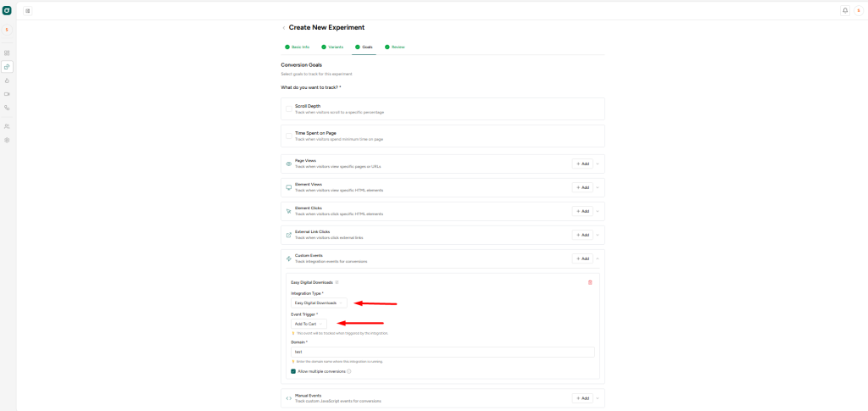
Task: Uncheck Allow multiple conversions
Action: (x=293, y=371)
